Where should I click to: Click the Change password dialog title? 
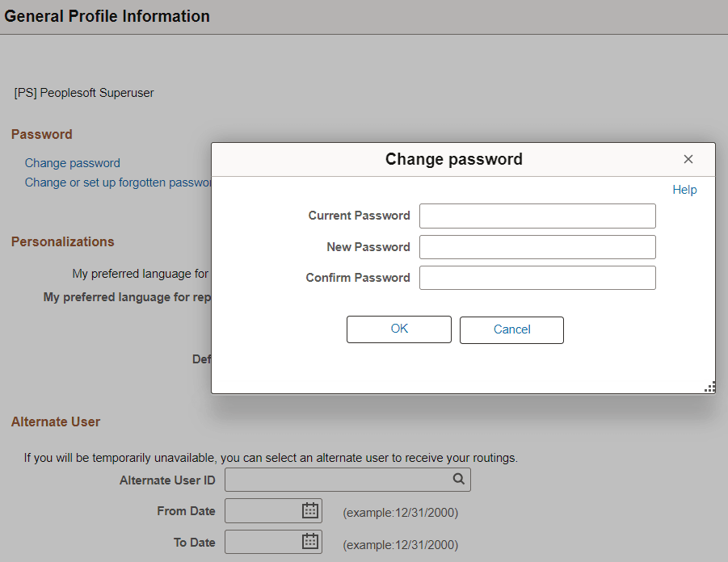[x=453, y=159]
